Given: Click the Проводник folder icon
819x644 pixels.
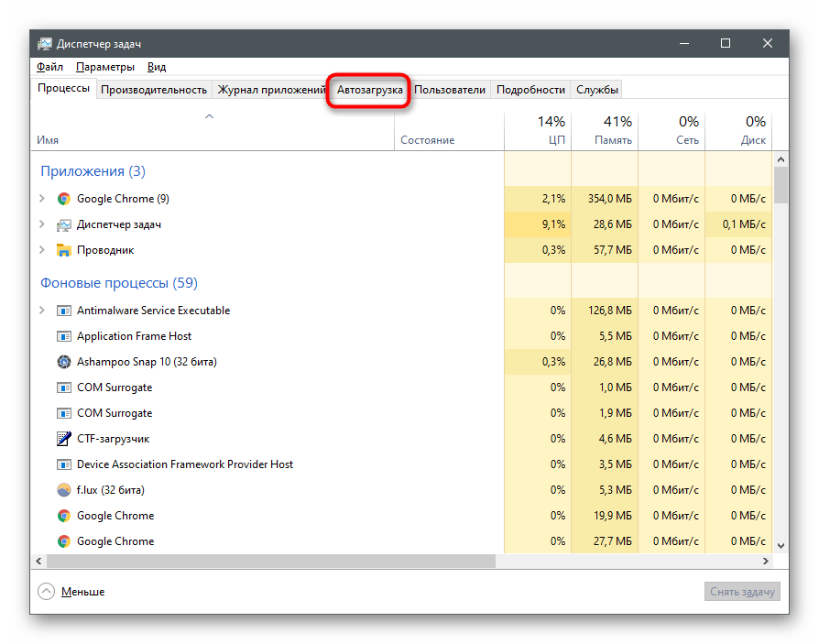Looking at the screenshot, I should (x=63, y=250).
